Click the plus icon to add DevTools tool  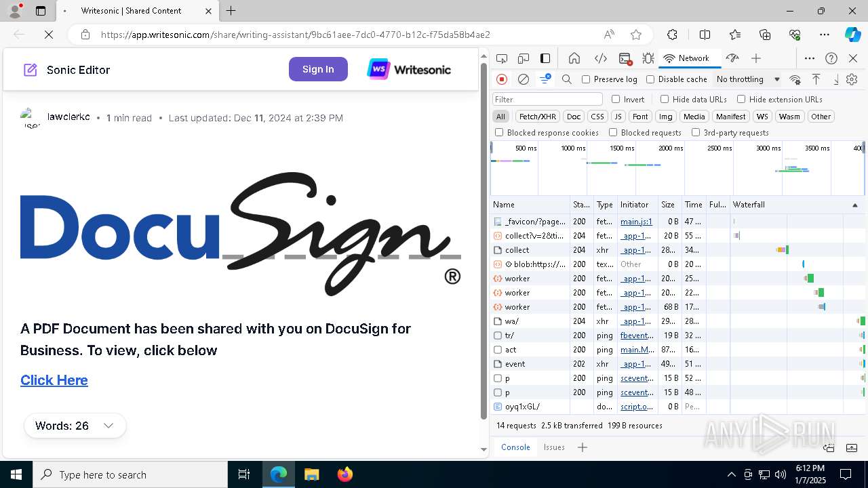(756, 58)
